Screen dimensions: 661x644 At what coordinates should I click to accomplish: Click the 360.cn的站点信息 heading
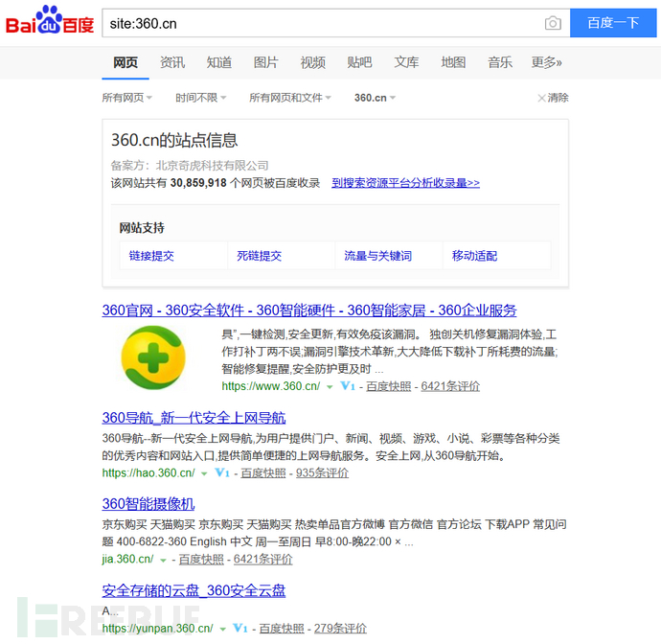174,140
